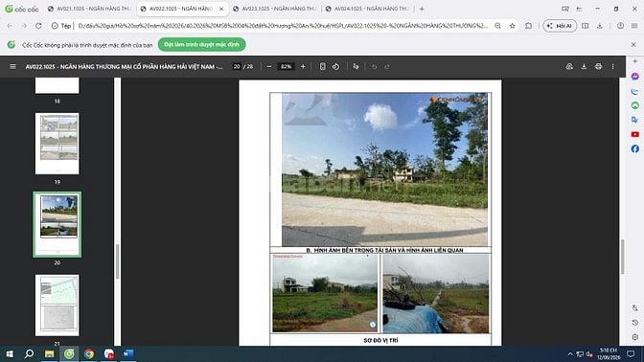Open a new browser tab

422,9
